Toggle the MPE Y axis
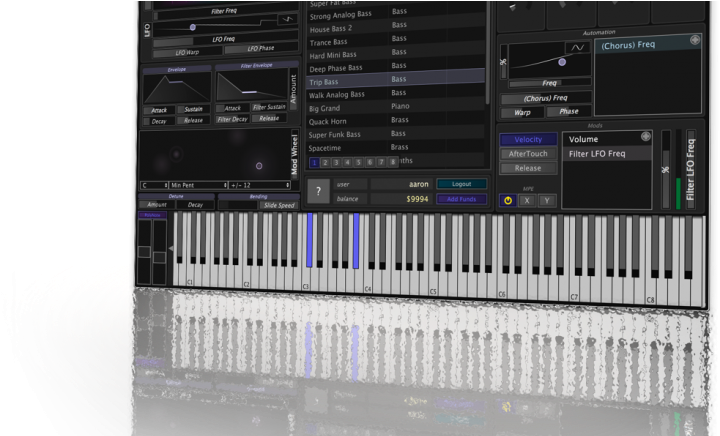720x436 pixels. point(547,201)
